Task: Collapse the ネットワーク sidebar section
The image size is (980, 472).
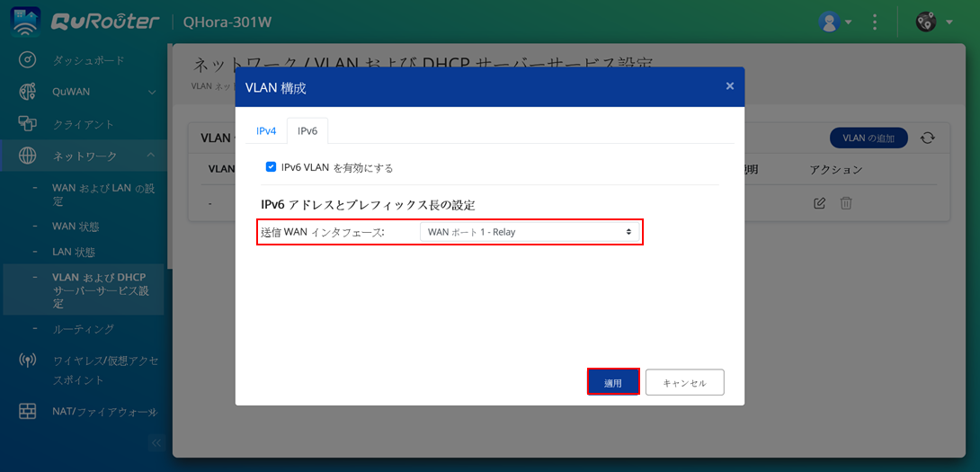Action: click(x=151, y=156)
